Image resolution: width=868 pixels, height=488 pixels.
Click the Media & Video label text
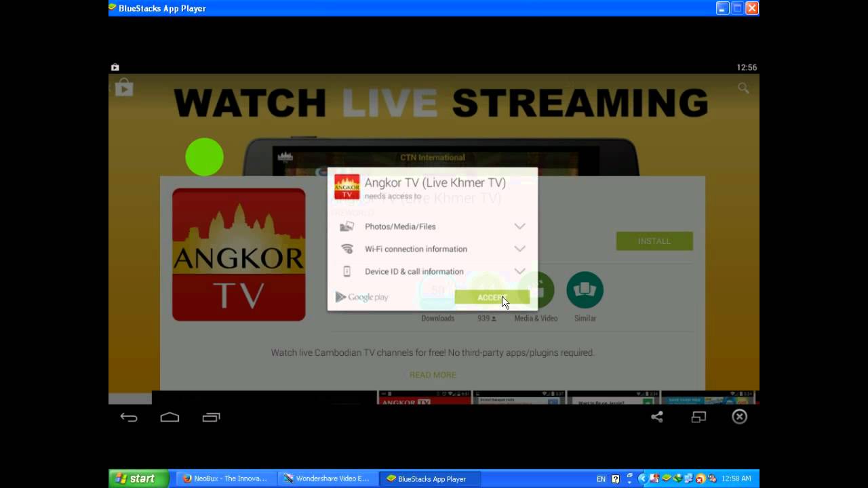(x=536, y=319)
